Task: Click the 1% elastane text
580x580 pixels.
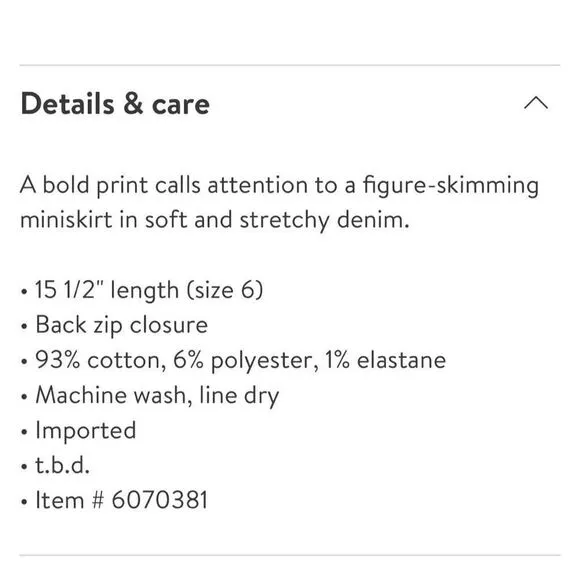Action: pos(385,360)
